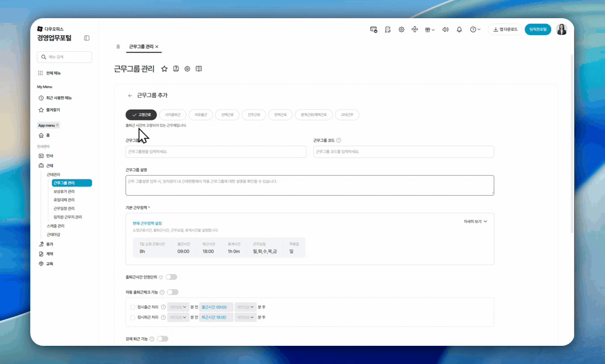Open the 분 후 dropdown on the 정시출근 처리 row

246,307
